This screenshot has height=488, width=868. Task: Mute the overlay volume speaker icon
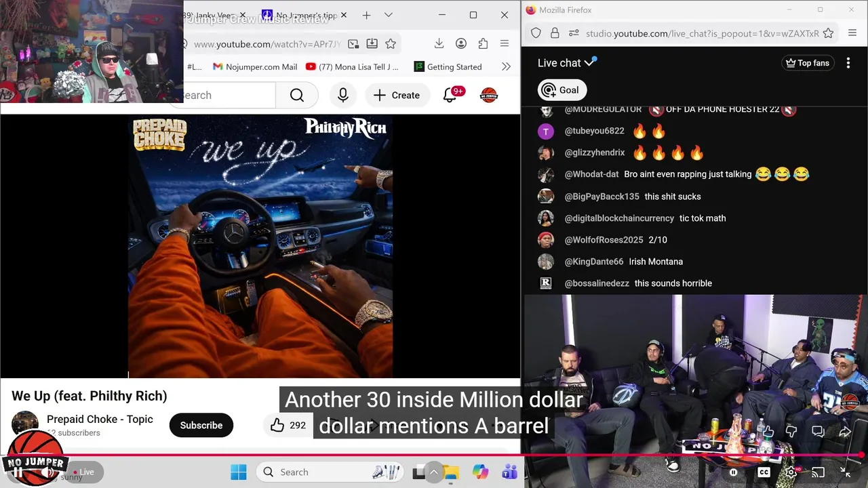point(48,473)
